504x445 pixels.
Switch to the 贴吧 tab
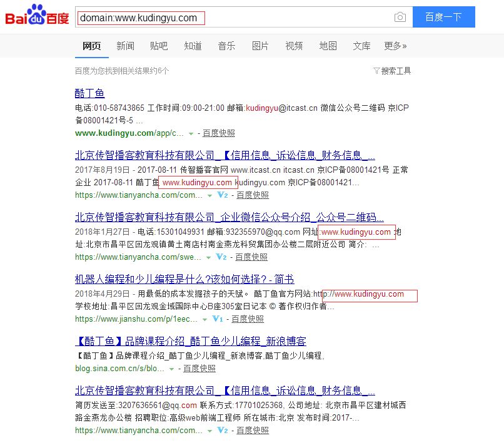click(159, 46)
